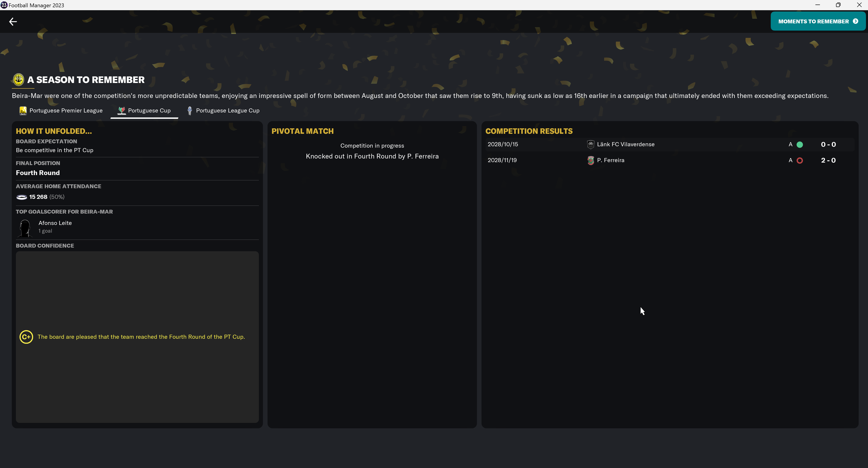This screenshot has height=468, width=868.
Task: Click the Portuguese Premier League trophy icon
Action: (23, 110)
